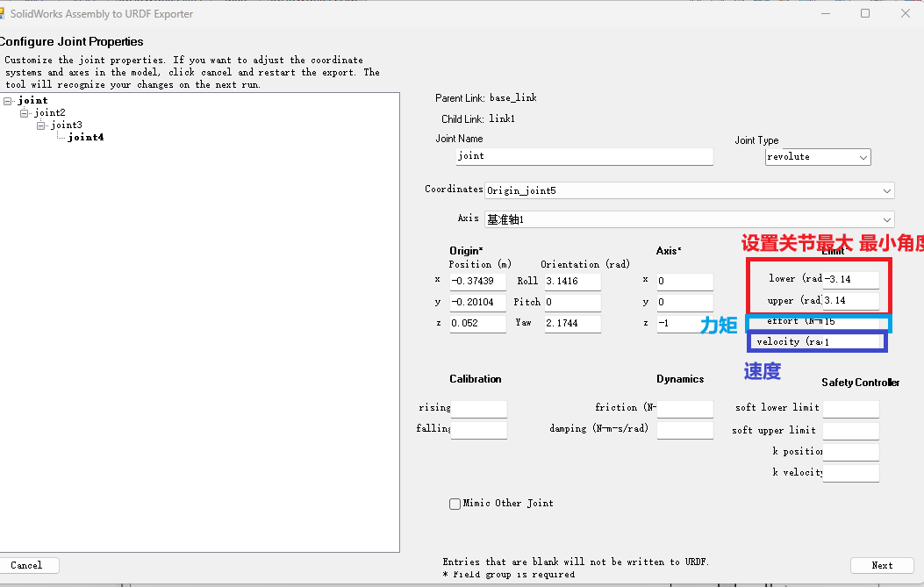Click the Calibration falling field
Viewport: 924px width, 587px height.
pos(478,430)
